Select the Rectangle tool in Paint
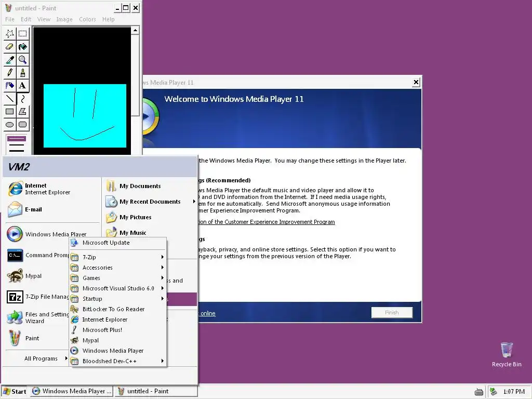 point(10,111)
